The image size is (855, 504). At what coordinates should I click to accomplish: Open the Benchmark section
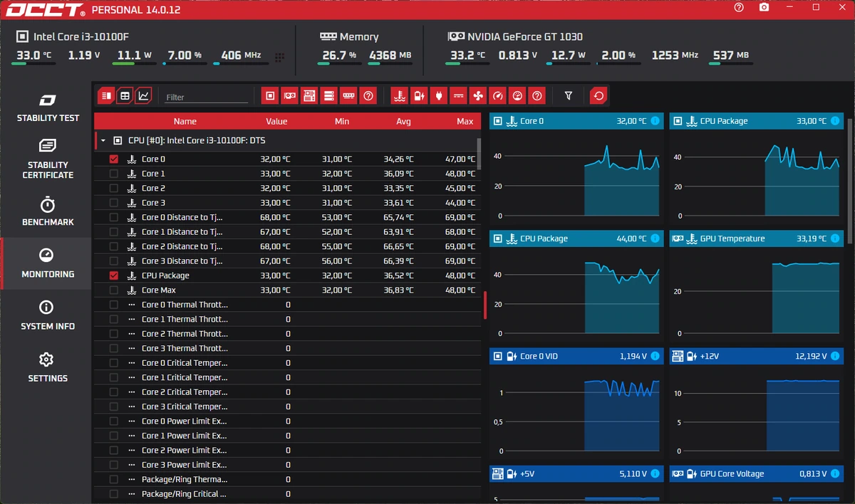click(x=48, y=211)
